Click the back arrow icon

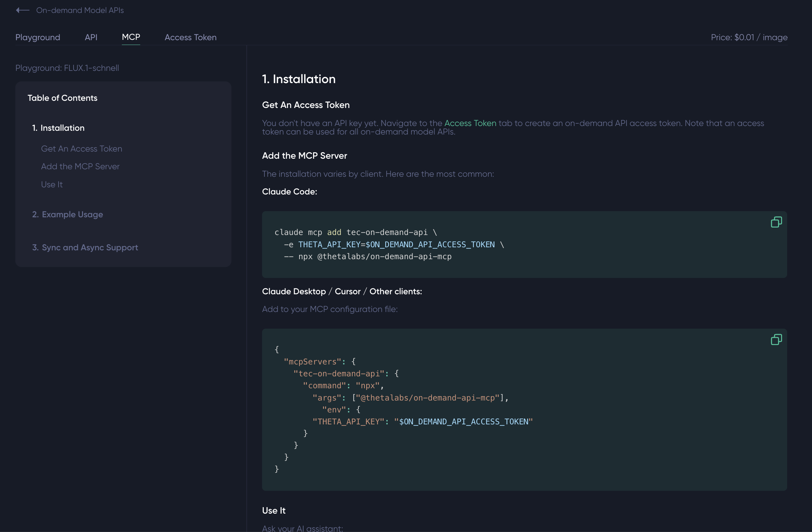tap(22, 10)
